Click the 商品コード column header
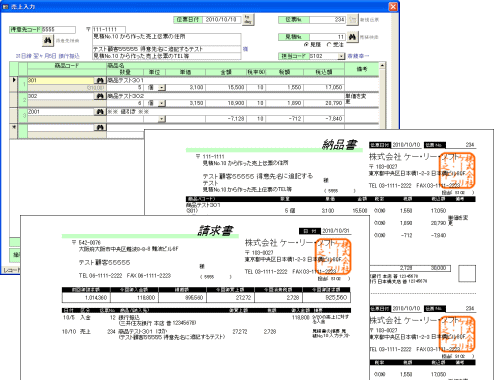Viewport: 500px width, 380px height. tap(67, 66)
